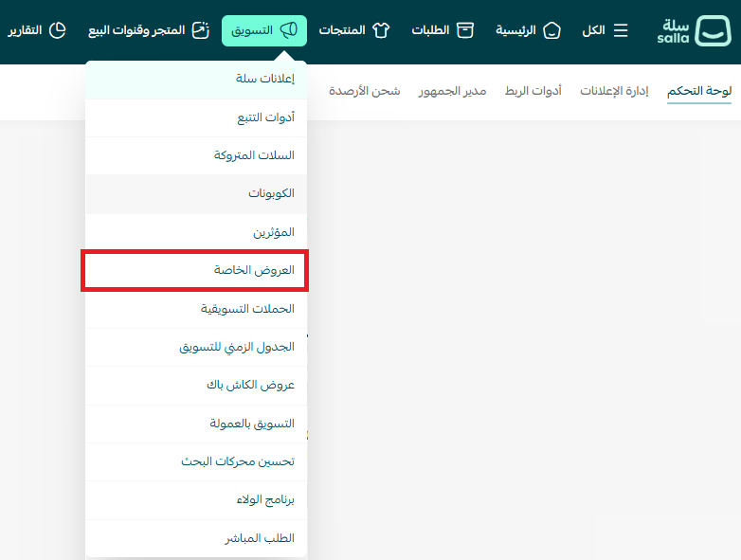Open the شحن الأرصدة tab
Viewport: 741px width, 560px height.
[365, 91]
